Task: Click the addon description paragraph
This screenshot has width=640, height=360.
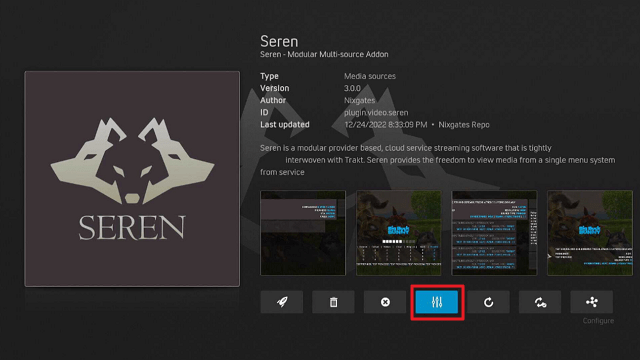Action: point(438,160)
